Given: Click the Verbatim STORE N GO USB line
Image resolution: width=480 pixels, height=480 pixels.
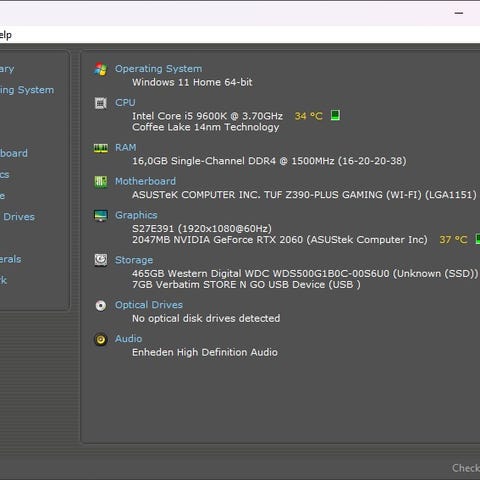Looking at the screenshot, I should [246, 285].
